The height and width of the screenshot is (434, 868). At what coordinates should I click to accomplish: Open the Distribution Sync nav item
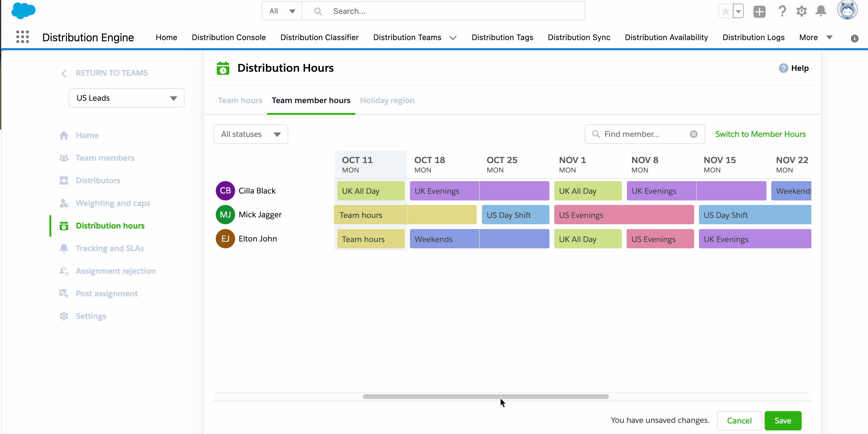(x=579, y=37)
